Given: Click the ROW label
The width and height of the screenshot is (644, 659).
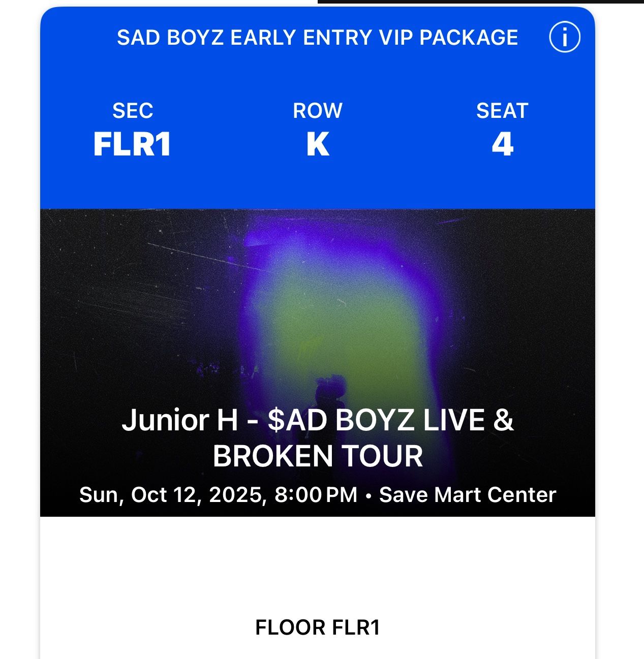Looking at the screenshot, I should point(318,111).
